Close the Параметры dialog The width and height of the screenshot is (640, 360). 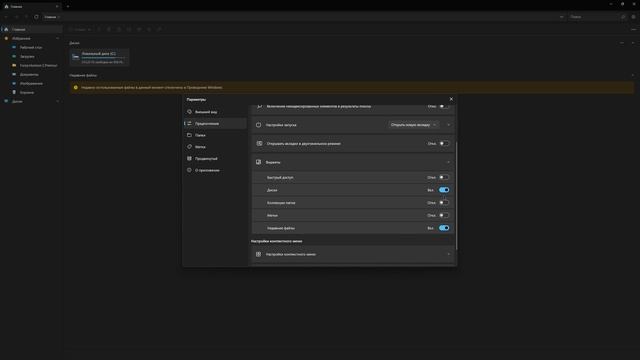(x=451, y=99)
